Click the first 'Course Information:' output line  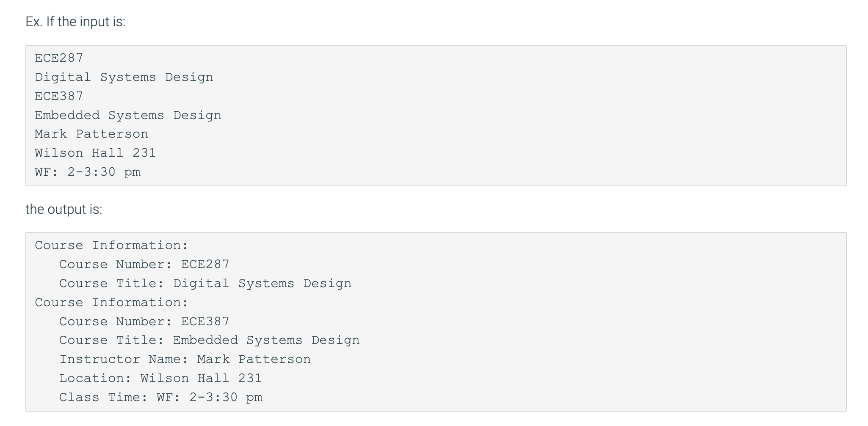pyautogui.click(x=111, y=245)
